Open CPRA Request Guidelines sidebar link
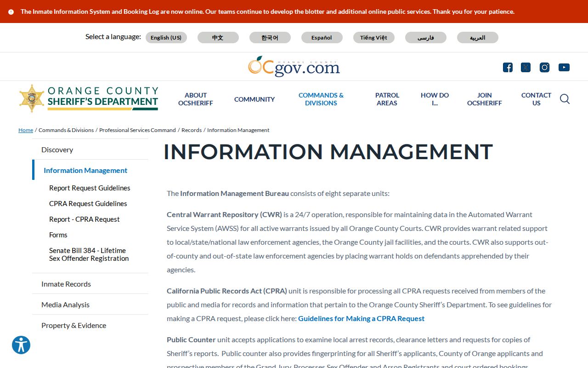This screenshot has height=368, width=588. click(x=88, y=204)
